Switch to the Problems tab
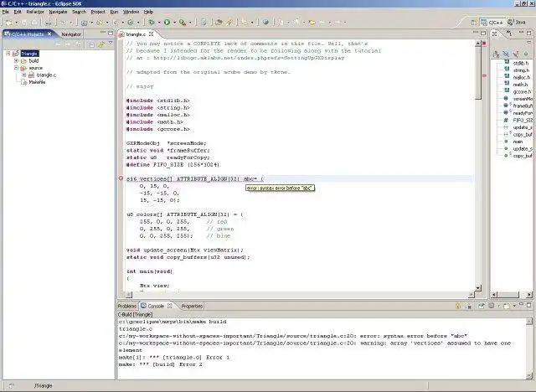Screen dimensions: 536x392 pyautogui.click(x=126, y=306)
